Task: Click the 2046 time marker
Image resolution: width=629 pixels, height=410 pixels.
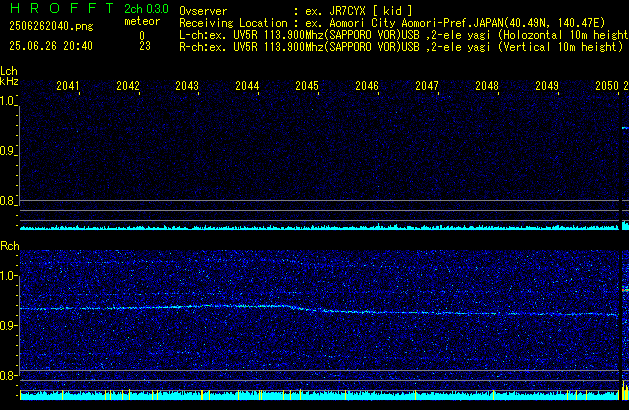Action: pos(367,86)
